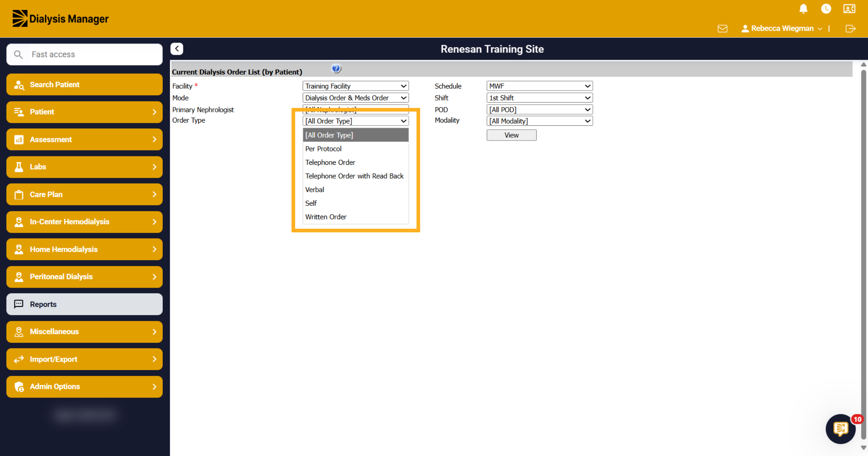Image resolution: width=868 pixels, height=456 pixels.
Task: Click the View button
Action: point(511,135)
